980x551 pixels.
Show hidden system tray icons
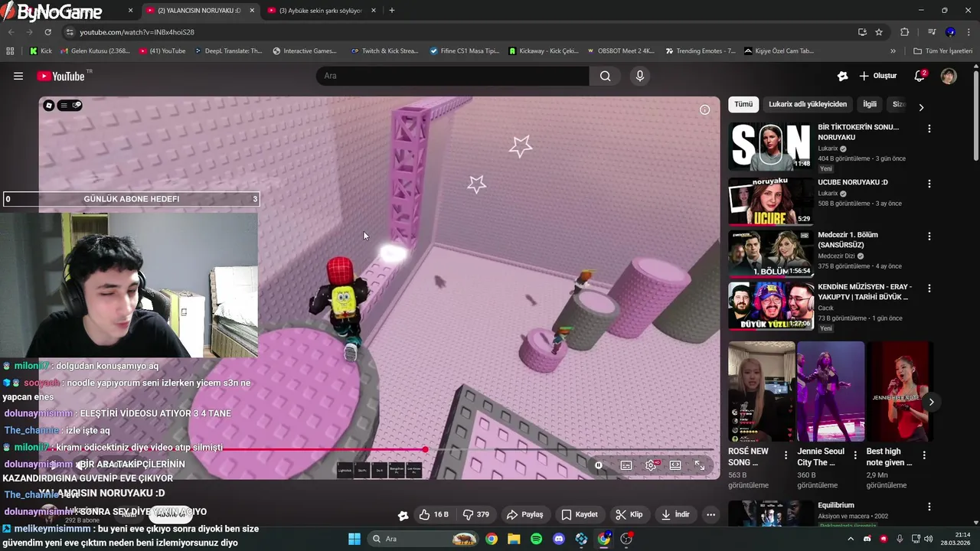[x=850, y=539]
